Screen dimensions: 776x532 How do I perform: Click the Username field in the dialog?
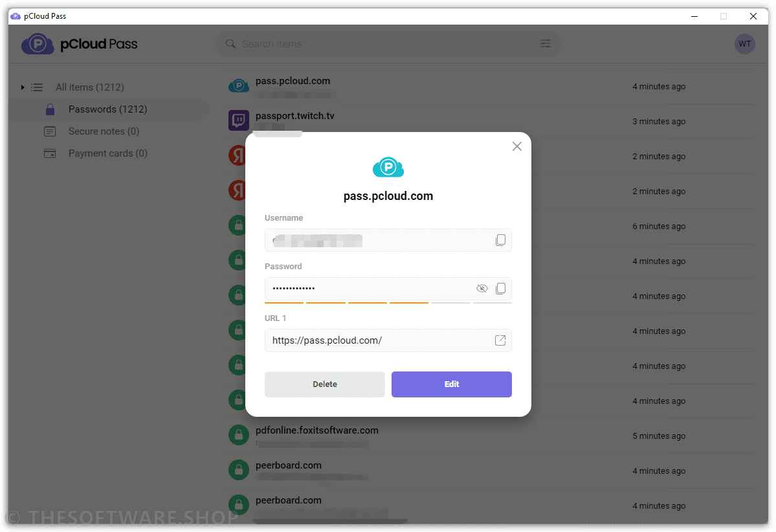pyautogui.click(x=388, y=240)
